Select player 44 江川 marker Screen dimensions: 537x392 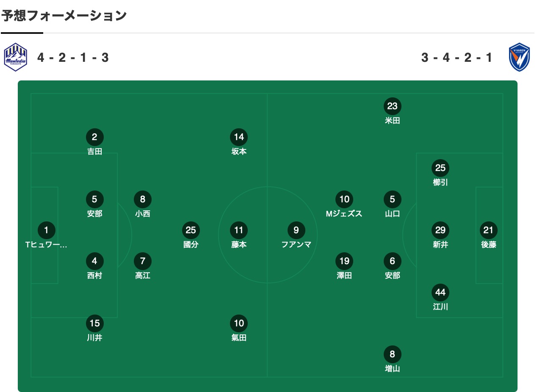click(440, 293)
